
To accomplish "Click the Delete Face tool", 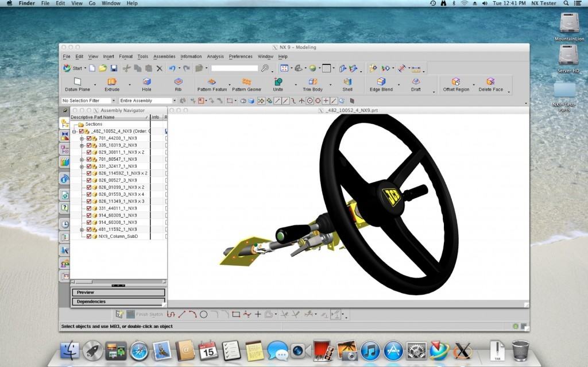I will [490, 82].
